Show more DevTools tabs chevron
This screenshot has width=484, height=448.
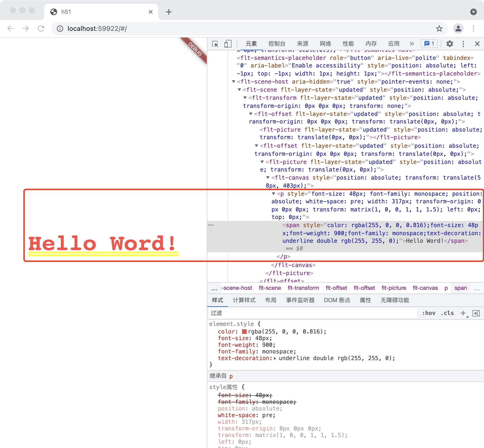click(412, 44)
